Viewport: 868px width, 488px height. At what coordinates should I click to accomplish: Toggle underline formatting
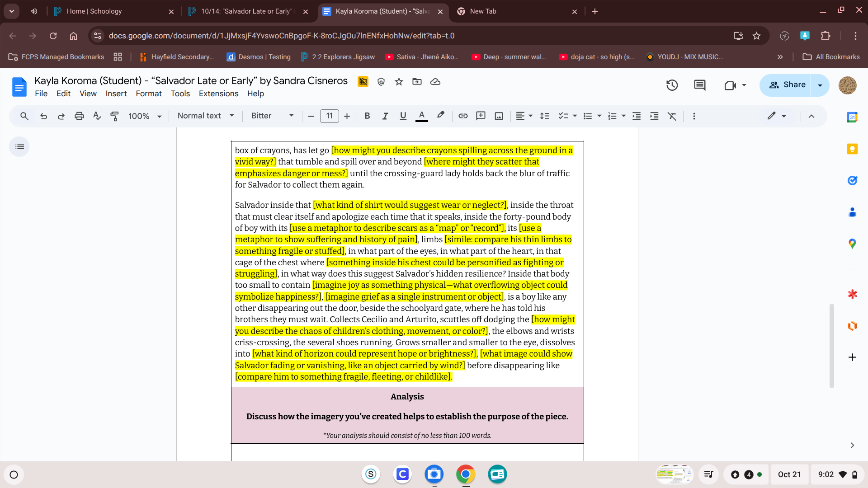pyautogui.click(x=403, y=116)
